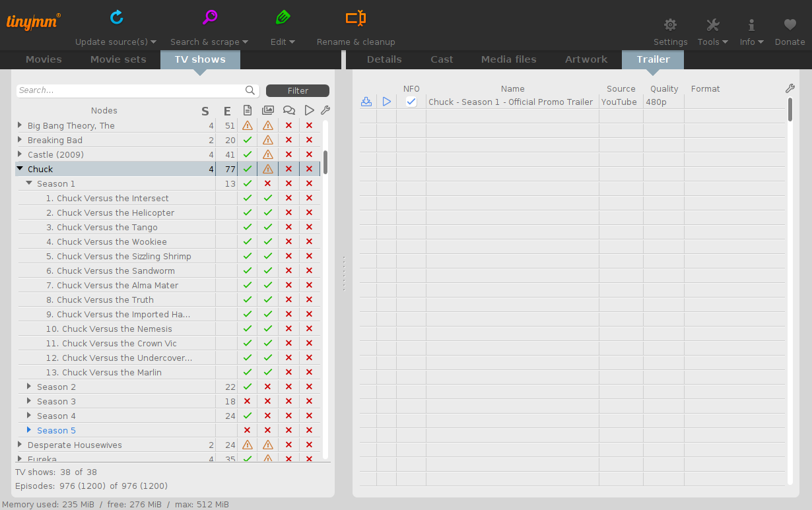Click the Rename & cleanup icon

[356, 18]
